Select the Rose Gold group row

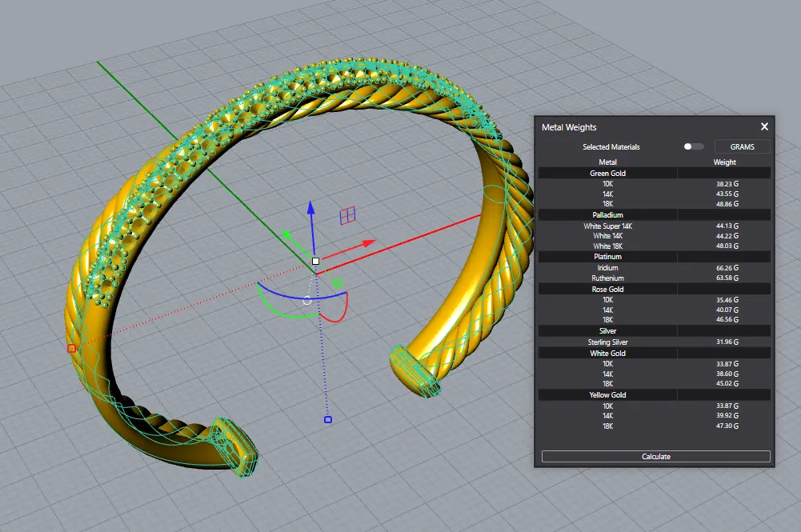(x=655, y=289)
